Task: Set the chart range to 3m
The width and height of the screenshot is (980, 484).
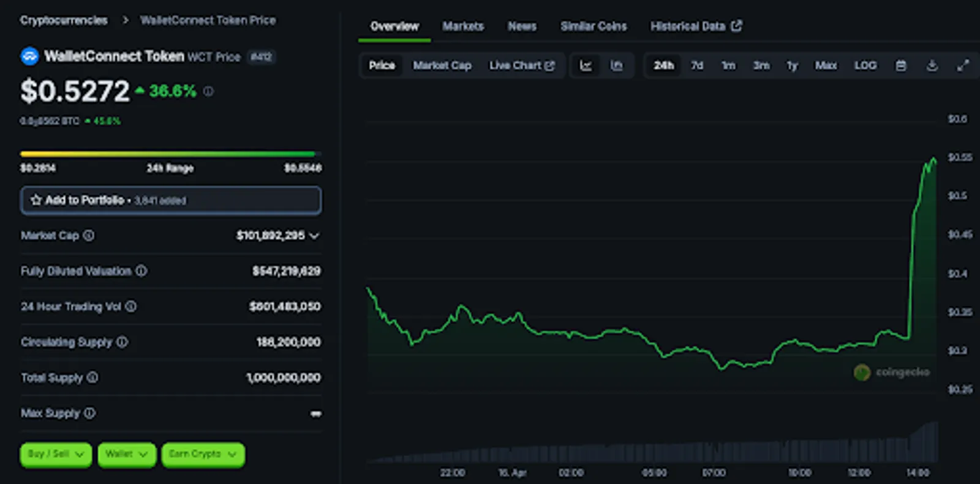Action: 761,65
